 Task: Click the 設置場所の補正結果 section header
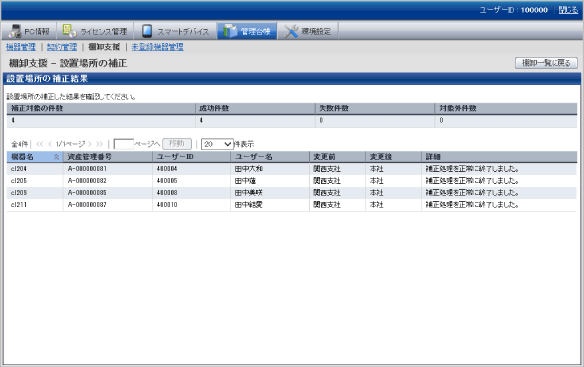[292, 79]
